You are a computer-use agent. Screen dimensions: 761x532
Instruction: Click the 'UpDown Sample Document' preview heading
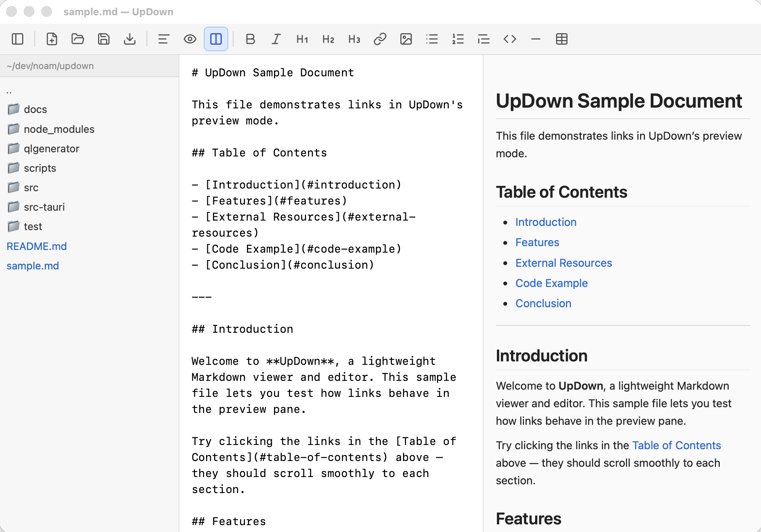619,101
